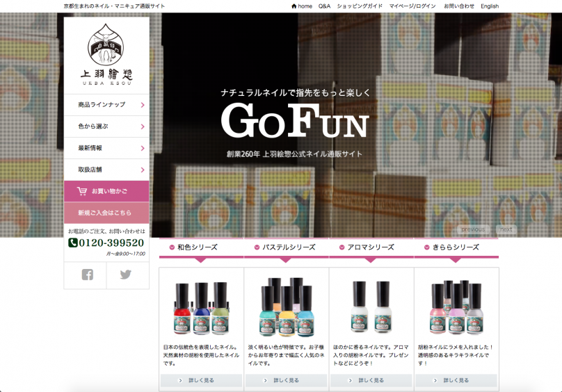
Task: Select the きららシリーズ tab
Action: pos(456,247)
